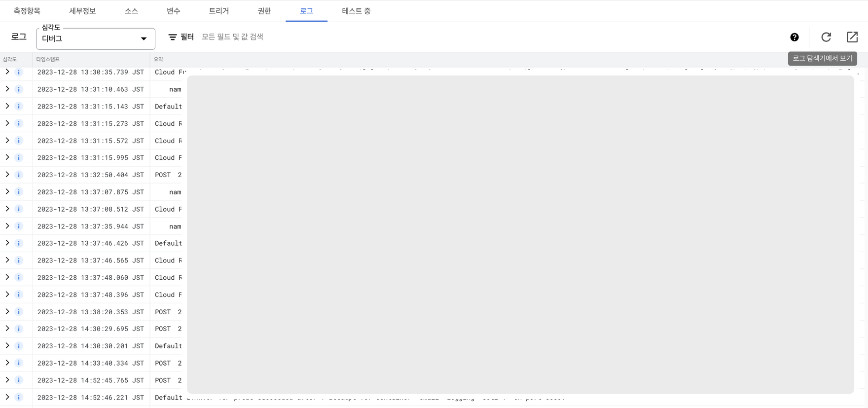Expand the 13:31:15.273 log entry
The height and width of the screenshot is (408, 868).
coord(7,123)
